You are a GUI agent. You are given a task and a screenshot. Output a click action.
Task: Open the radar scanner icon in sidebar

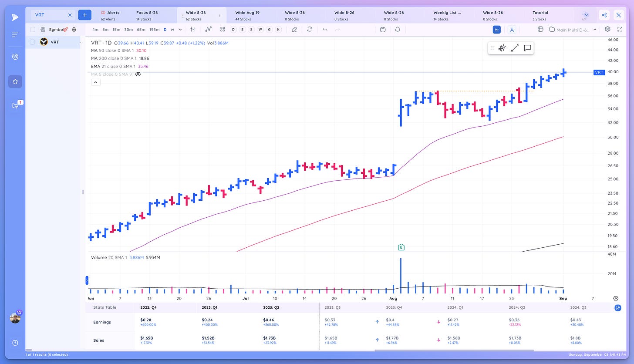tap(15, 57)
